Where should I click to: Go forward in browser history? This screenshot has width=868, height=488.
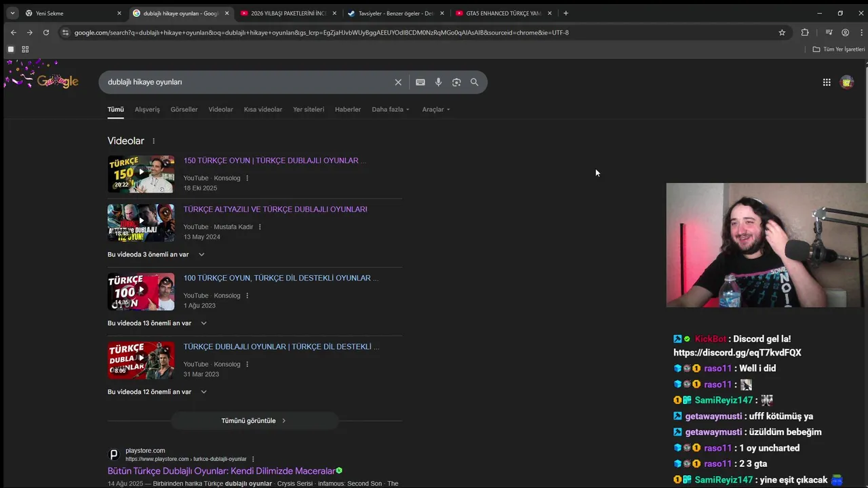29,33
